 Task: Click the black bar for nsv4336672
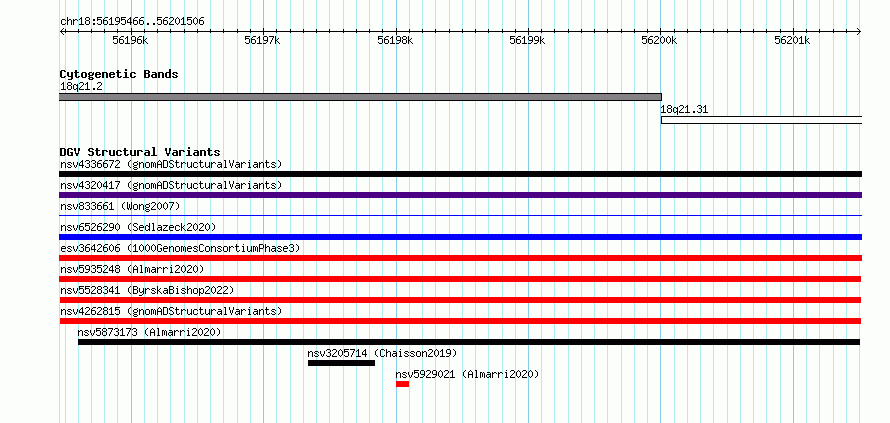pyautogui.click(x=461, y=174)
